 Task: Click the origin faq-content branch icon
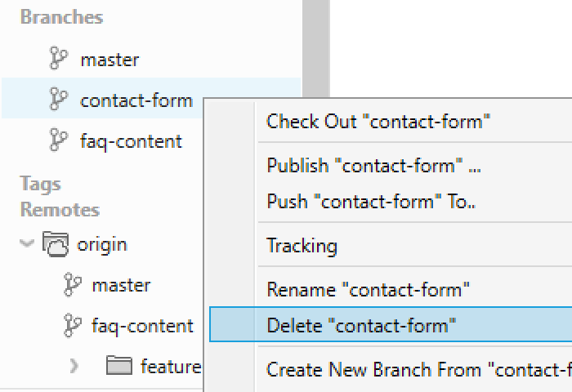(x=73, y=326)
